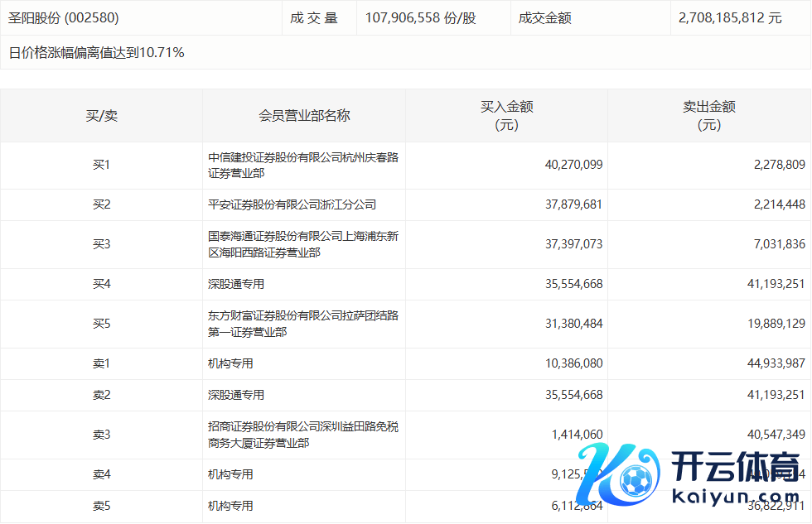Click the 成交金额 value 2,708,185,812 元
The width and height of the screenshot is (812, 524).
[729, 17]
